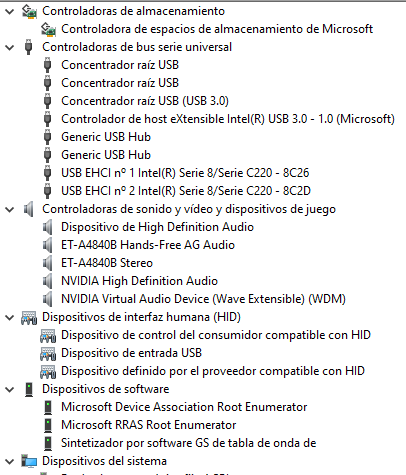Click the HID keyboard icon next to Dispositivo de entrada USB
Viewport: 406px width, 475px height.
pos(48,353)
